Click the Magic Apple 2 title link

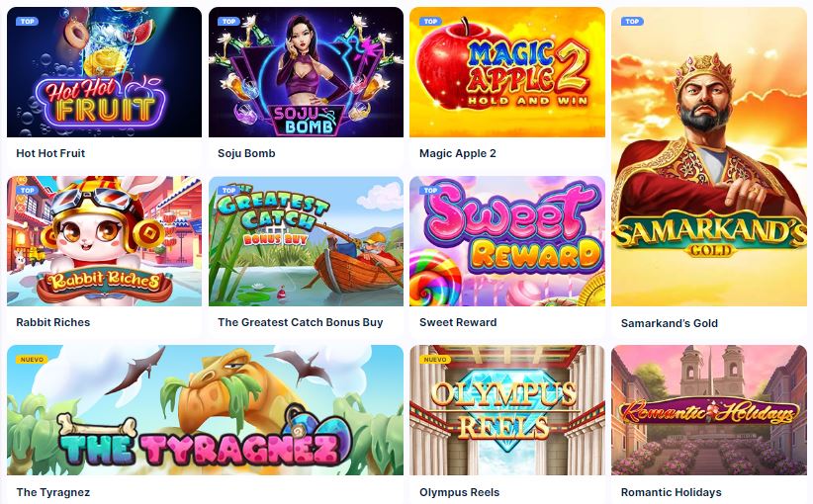(457, 153)
